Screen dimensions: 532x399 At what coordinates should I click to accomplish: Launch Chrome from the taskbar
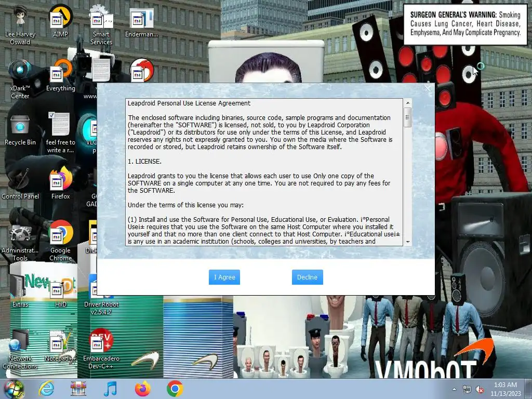(x=175, y=389)
